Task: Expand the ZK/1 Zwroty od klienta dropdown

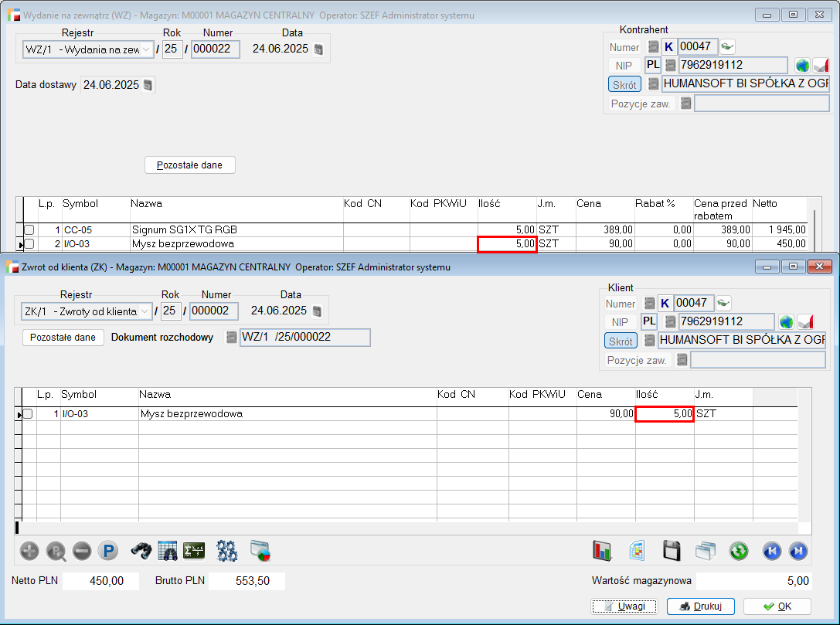Action: 145,311
